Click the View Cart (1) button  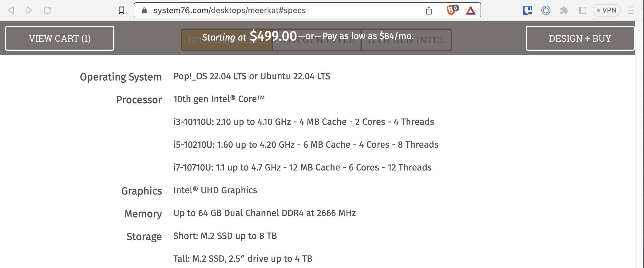60,38
